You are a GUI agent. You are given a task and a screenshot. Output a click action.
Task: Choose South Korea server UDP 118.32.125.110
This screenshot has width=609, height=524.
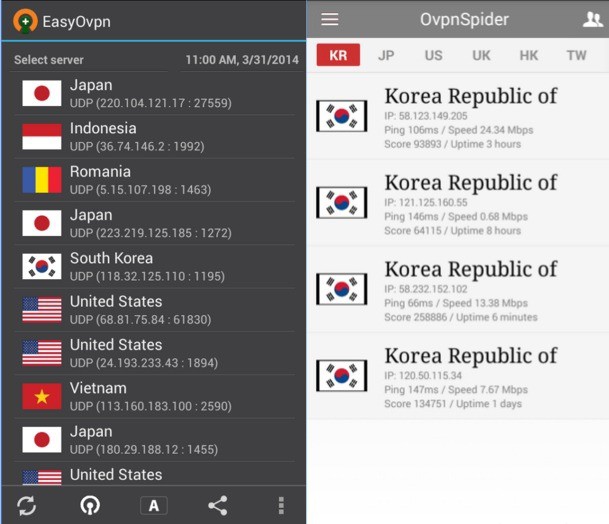click(154, 266)
